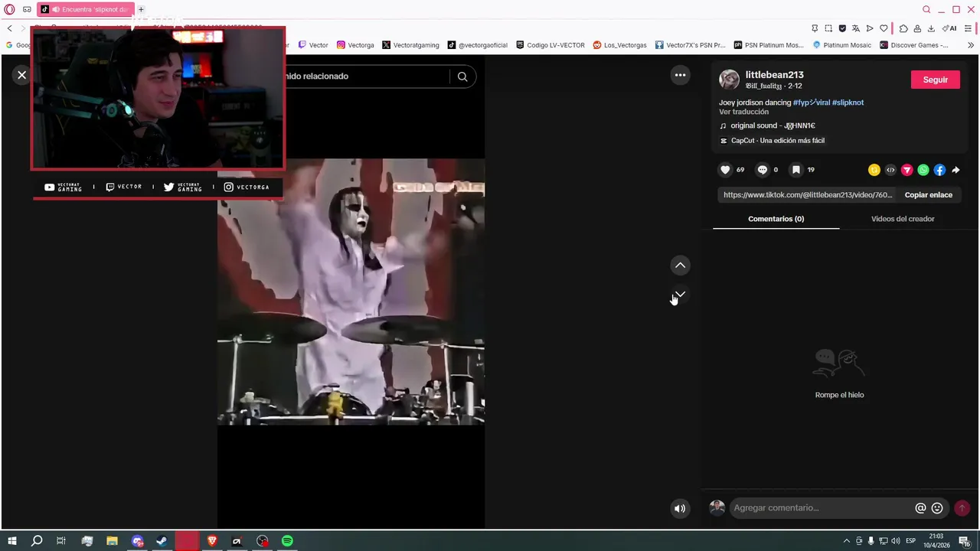Expand more share options arrow
The width and height of the screenshot is (980, 551).
[955, 170]
